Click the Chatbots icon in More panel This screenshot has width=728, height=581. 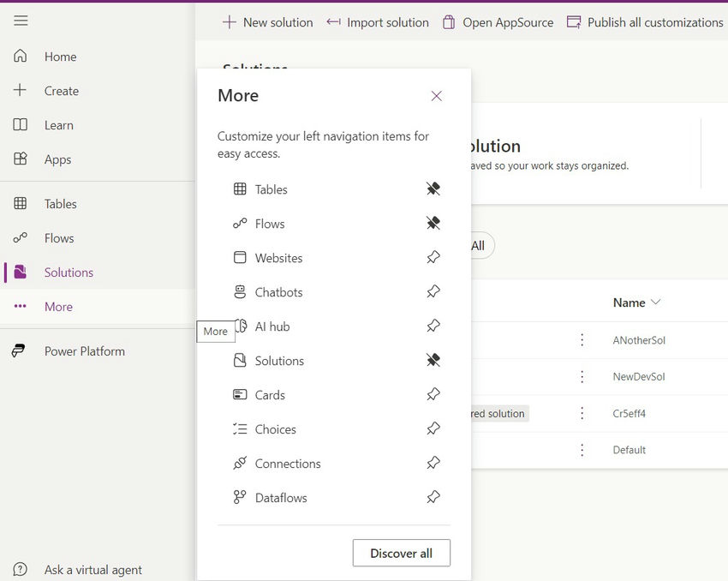pyautogui.click(x=240, y=292)
